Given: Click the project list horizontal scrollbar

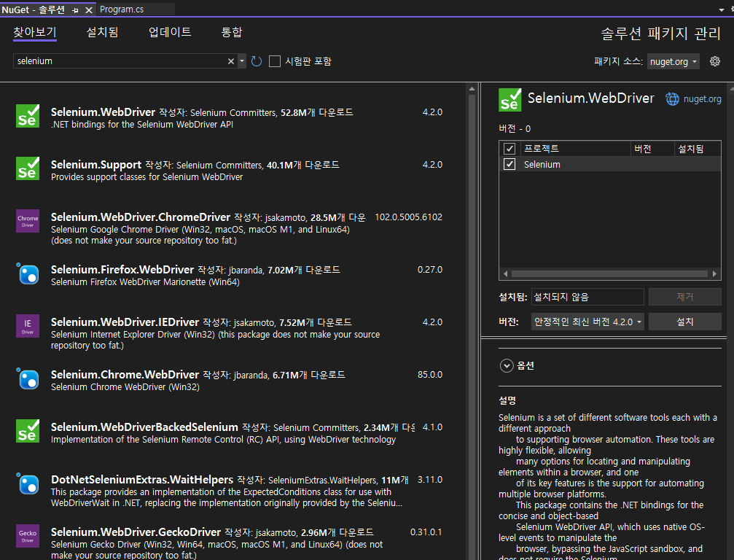Looking at the screenshot, I should [x=609, y=273].
